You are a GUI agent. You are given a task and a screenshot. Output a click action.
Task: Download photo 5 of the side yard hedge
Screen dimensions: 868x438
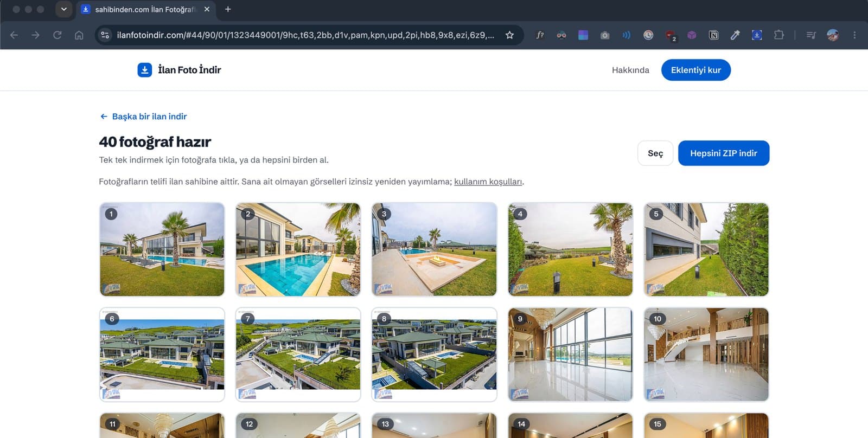pos(706,249)
